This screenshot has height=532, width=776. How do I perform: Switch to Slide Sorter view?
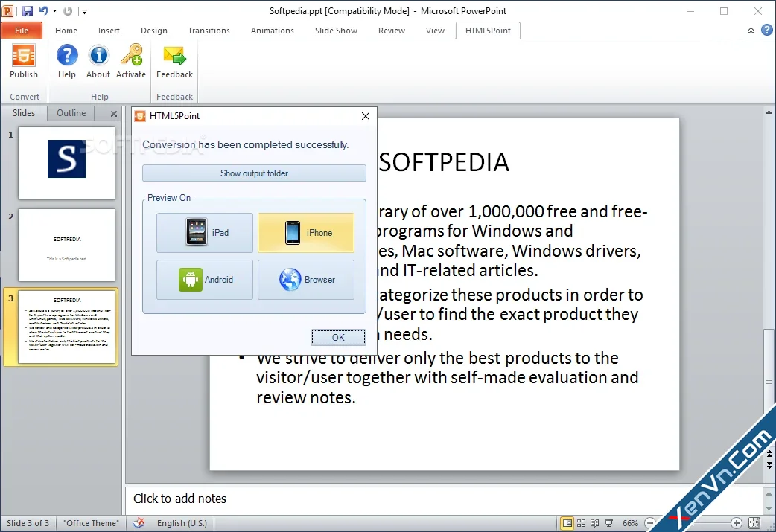[582, 522]
